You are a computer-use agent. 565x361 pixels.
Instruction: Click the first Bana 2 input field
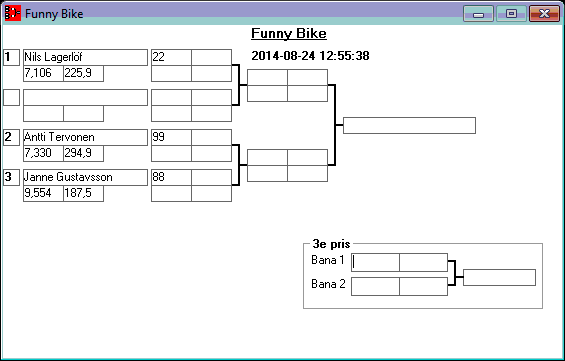click(375, 286)
